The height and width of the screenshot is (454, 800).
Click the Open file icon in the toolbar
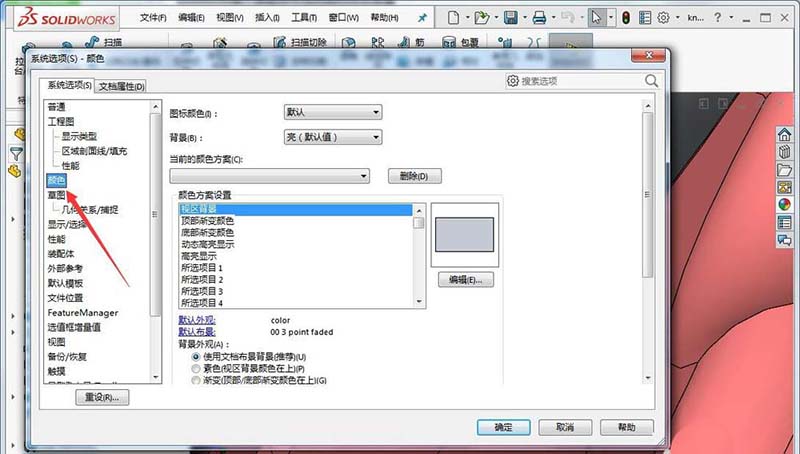481,18
